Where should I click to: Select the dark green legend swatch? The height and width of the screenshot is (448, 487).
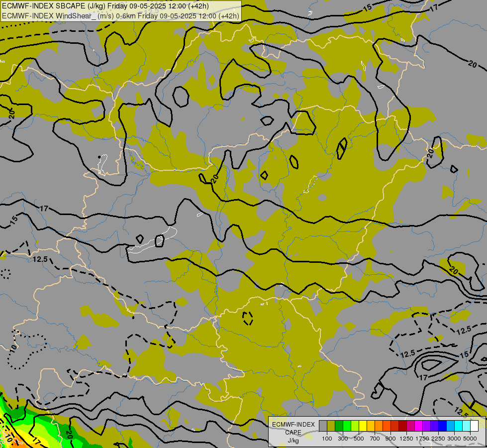point(339,426)
